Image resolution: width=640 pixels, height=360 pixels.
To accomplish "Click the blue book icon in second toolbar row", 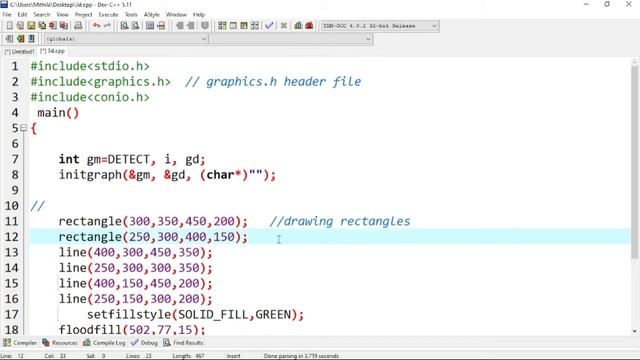I will [31, 39].
